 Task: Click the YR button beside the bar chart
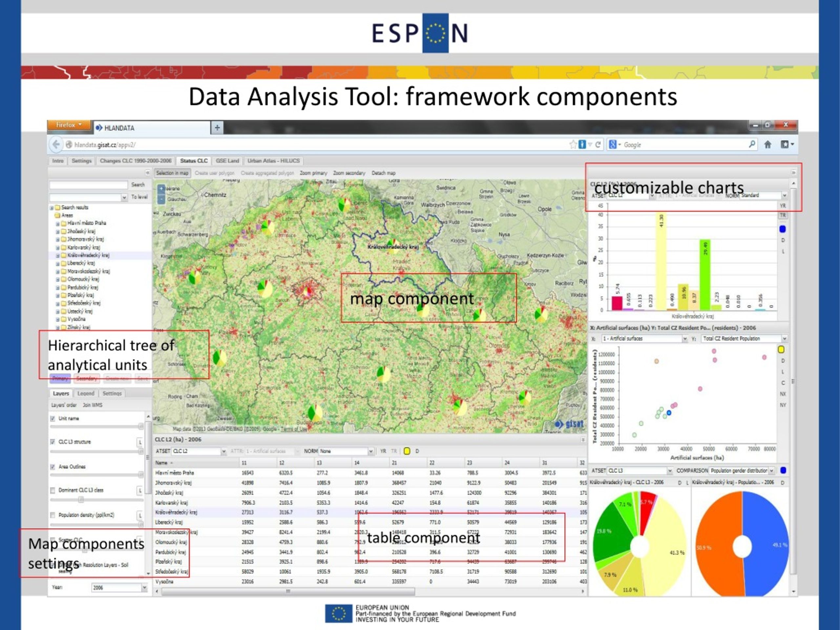point(783,206)
